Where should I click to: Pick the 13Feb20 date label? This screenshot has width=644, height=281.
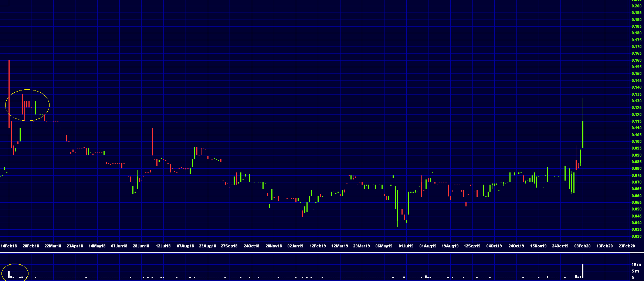pyautogui.click(x=604, y=246)
